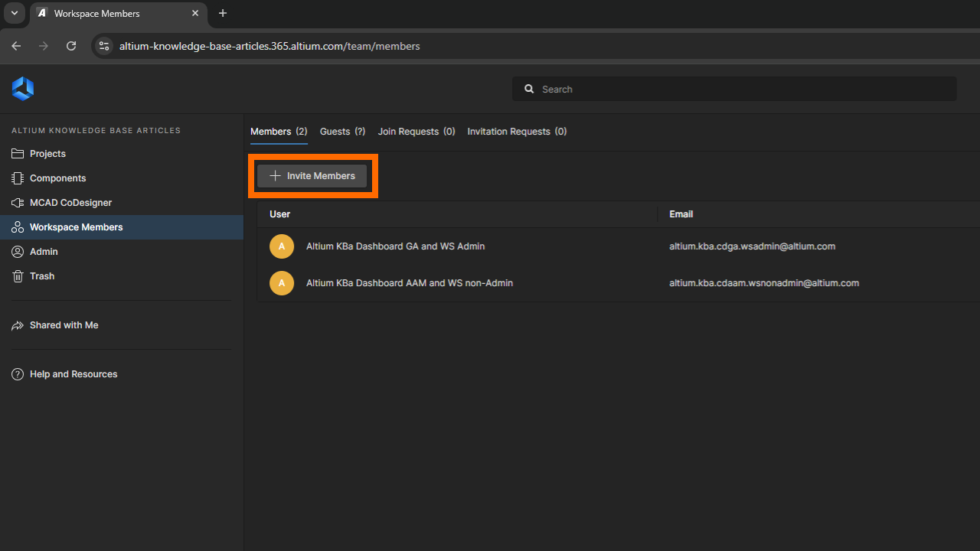The height and width of the screenshot is (551, 980).
Task: Open the Trash folder
Action: click(42, 276)
